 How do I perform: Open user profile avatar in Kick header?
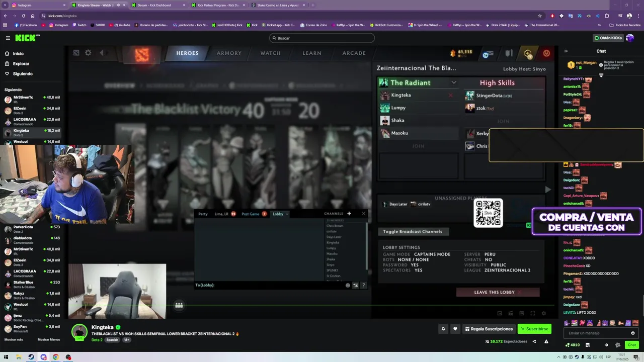tap(630, 38)
